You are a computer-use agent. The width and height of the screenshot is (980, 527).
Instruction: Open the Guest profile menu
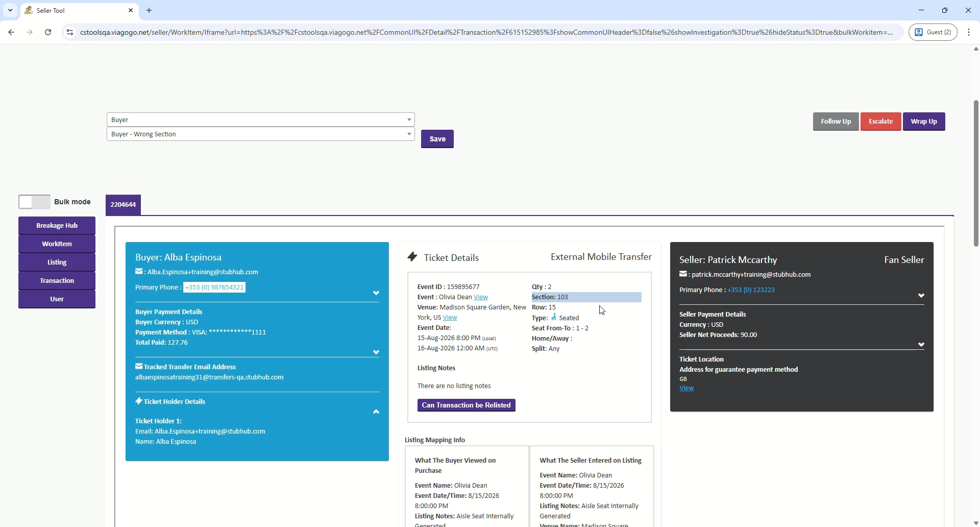pyautogui.click(x=933, y=32)
